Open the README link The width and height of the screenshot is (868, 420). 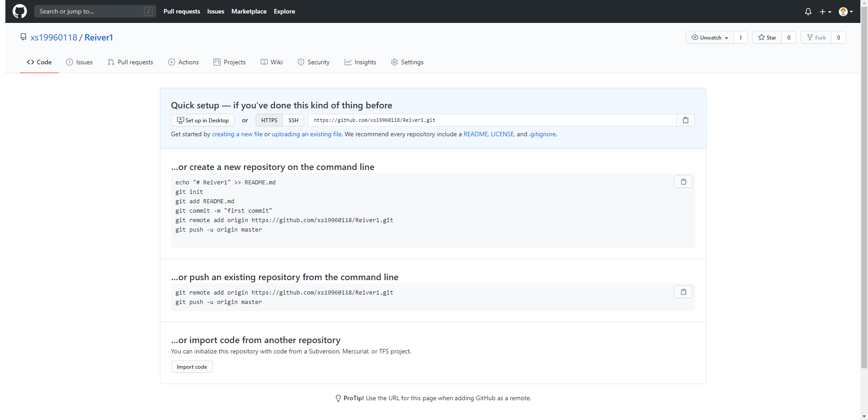click(x=475, y=134)
